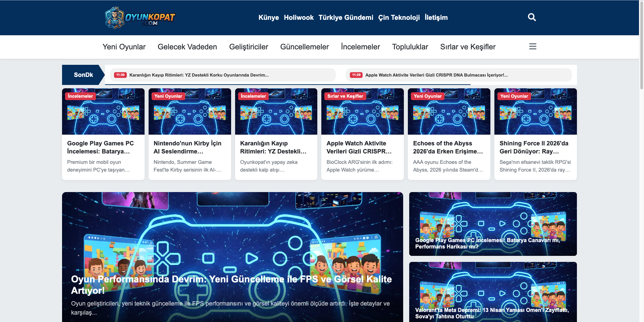Viewport: 644px width, 322px height.
Task: Open the 11:30 ticker headline about Karanlığın Kayıp Ritimleri
Action: pos(199,75)
